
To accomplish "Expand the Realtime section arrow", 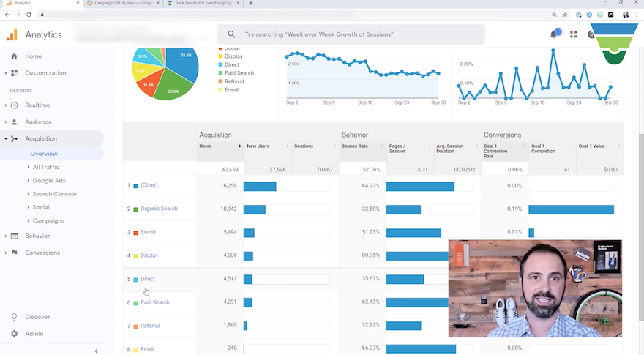I will tap(6, 105).
